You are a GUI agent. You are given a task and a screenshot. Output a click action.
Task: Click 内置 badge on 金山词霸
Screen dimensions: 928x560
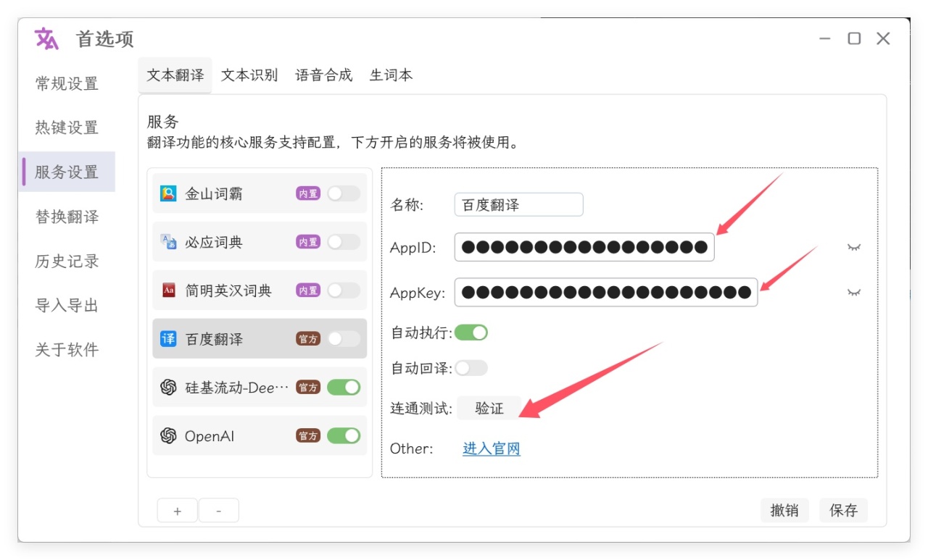click(308, 193)
